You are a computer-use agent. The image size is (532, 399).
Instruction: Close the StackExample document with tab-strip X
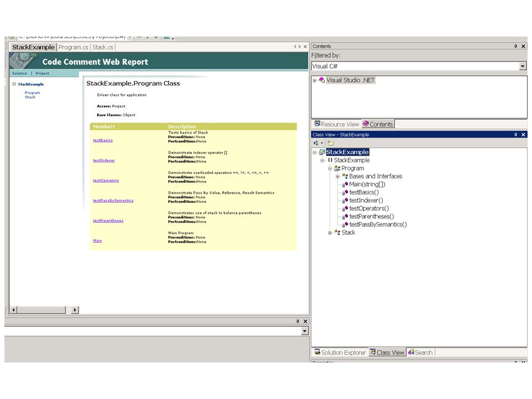point(305,47)
